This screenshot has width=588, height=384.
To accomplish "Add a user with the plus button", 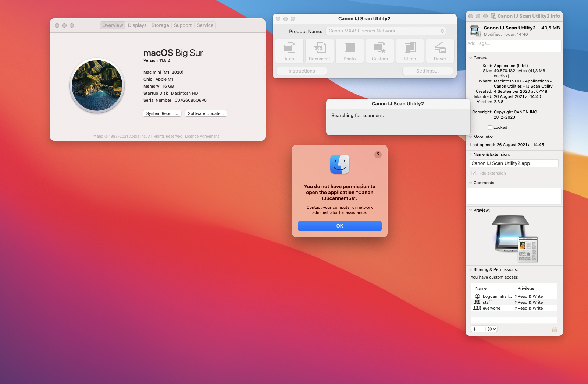I will [474, 329].
